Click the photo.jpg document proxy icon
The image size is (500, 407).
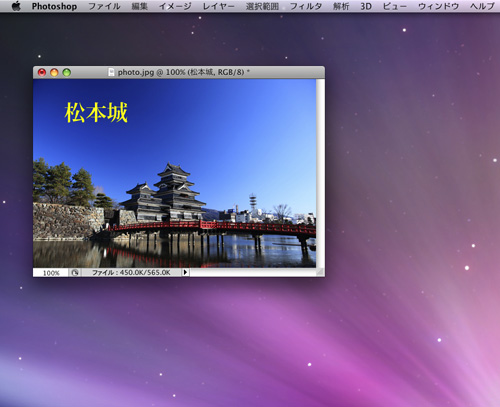click(111, 72)
